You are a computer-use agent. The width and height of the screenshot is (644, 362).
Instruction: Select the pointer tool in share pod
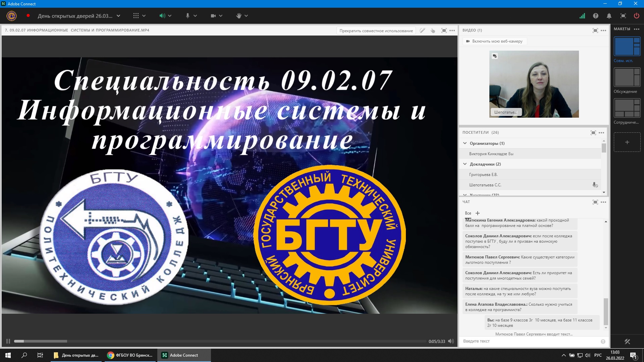point(433,31)
